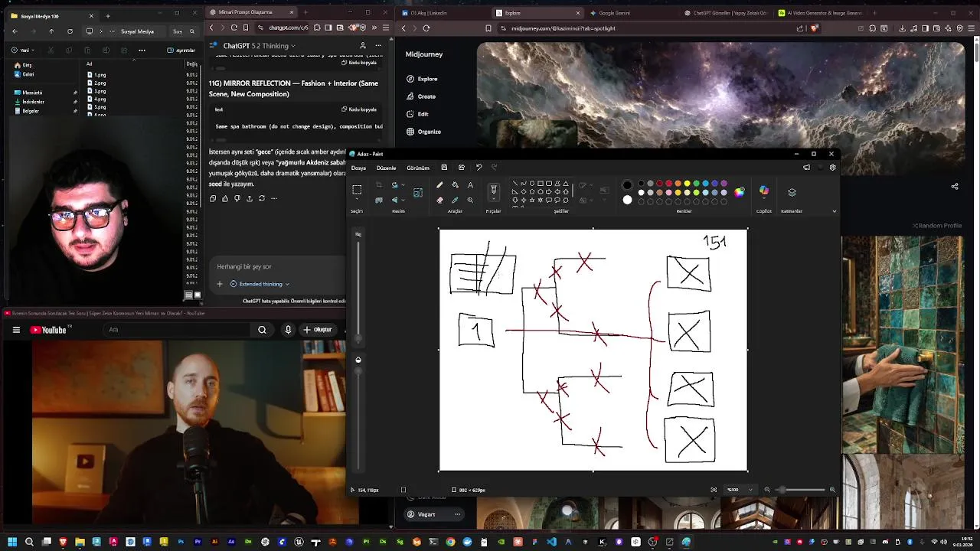
Task: Click the fit-to-window icon in Paint status bar
Action: point(714,490)
